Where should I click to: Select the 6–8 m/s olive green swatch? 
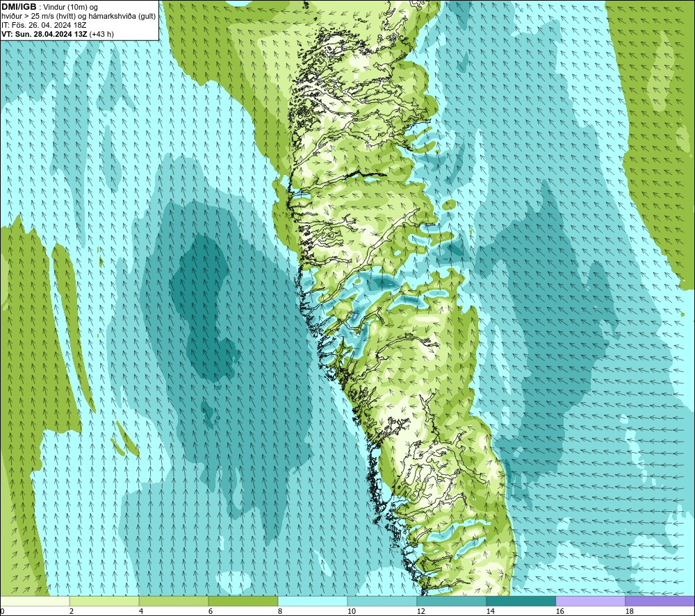pyautogui.click(x=243, y=601)
